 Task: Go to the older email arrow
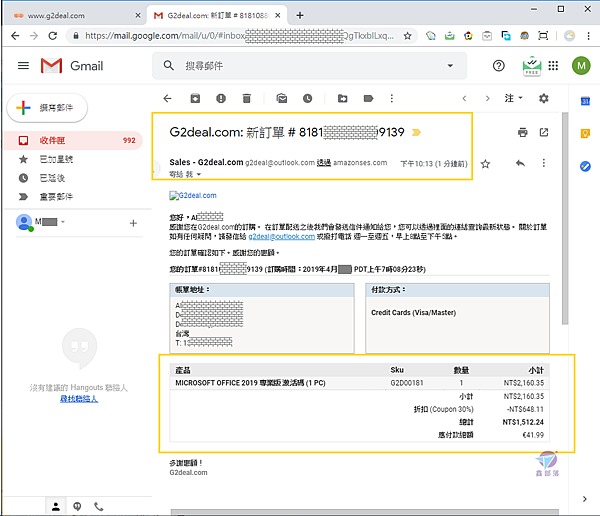487,98
